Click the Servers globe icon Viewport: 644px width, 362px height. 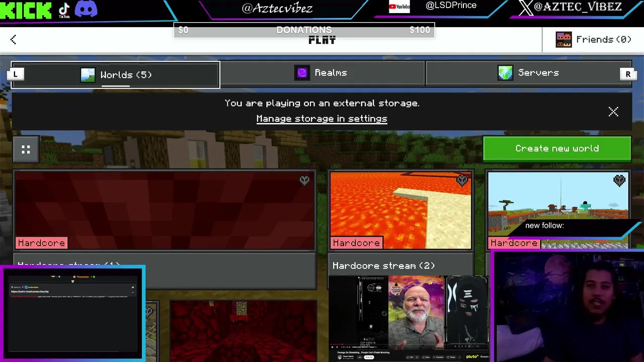(x=505, y=73)
